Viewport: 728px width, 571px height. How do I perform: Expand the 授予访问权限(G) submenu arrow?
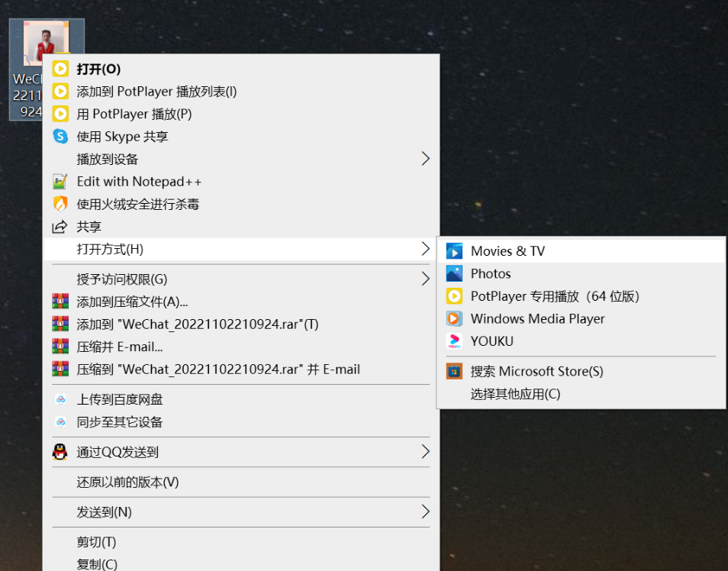point(425,279)
